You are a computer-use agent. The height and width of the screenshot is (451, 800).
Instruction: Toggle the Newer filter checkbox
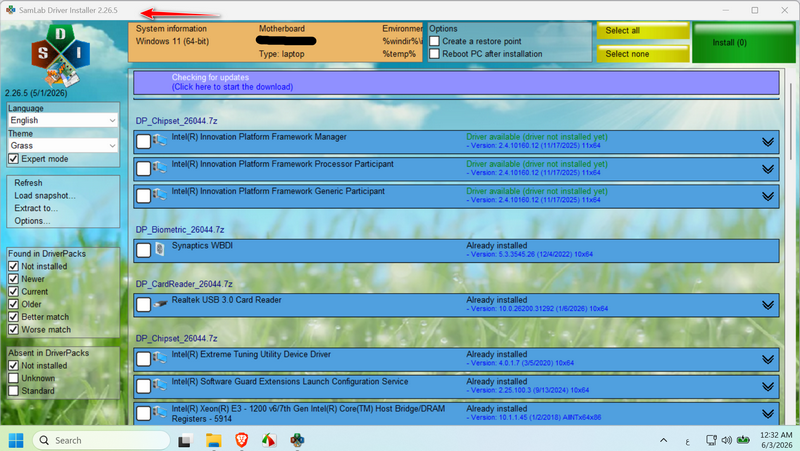pos(13,279)
